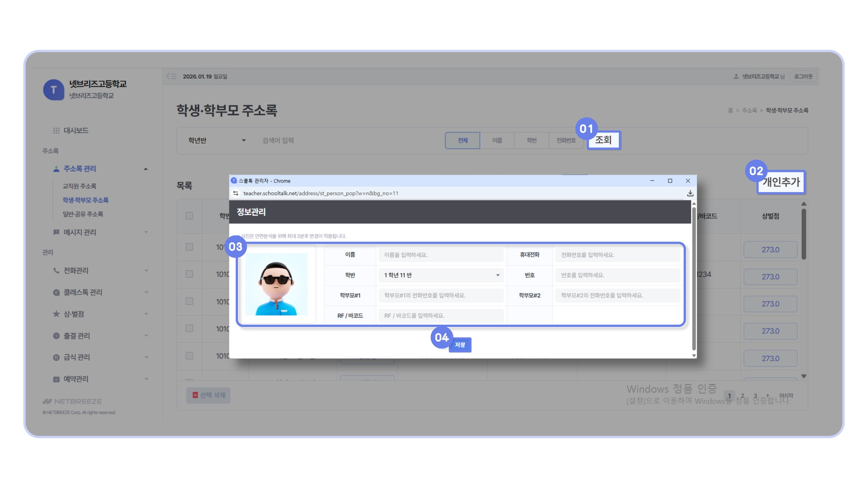Click the popup's vertical scrollbar
868x488 pixels.
(694, 280)
